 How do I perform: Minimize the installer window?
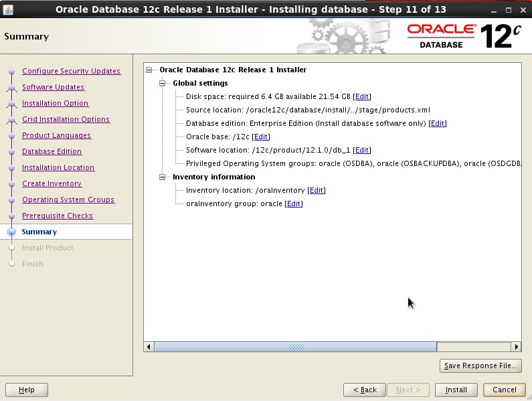(x=494, y=10)
